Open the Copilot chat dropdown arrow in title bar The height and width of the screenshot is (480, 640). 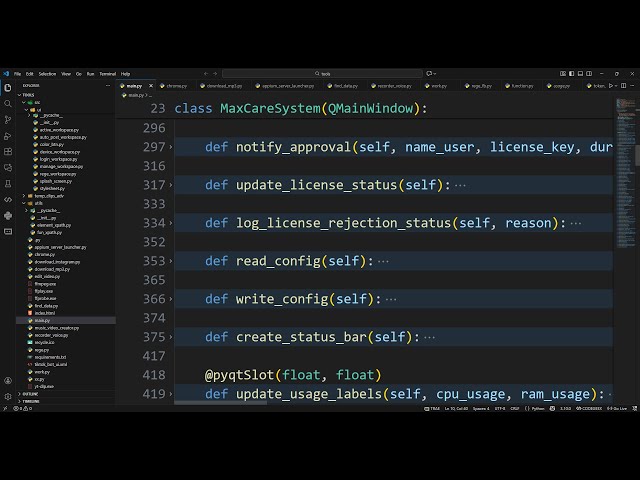click(435, 74)
